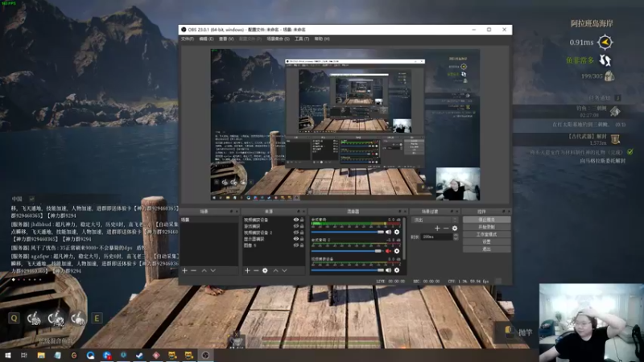Move the source down with the down arrow in the 来源 panel
Viewport: 644px width, 362px height.
(x=284, y=271)
